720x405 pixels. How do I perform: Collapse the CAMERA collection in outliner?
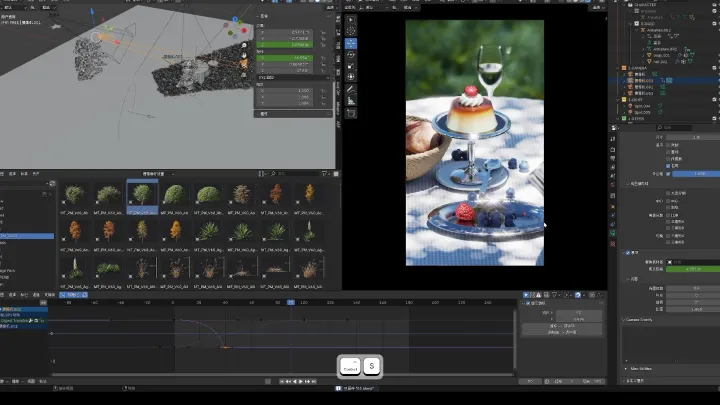pyautogui.click(x=618, y=68)
